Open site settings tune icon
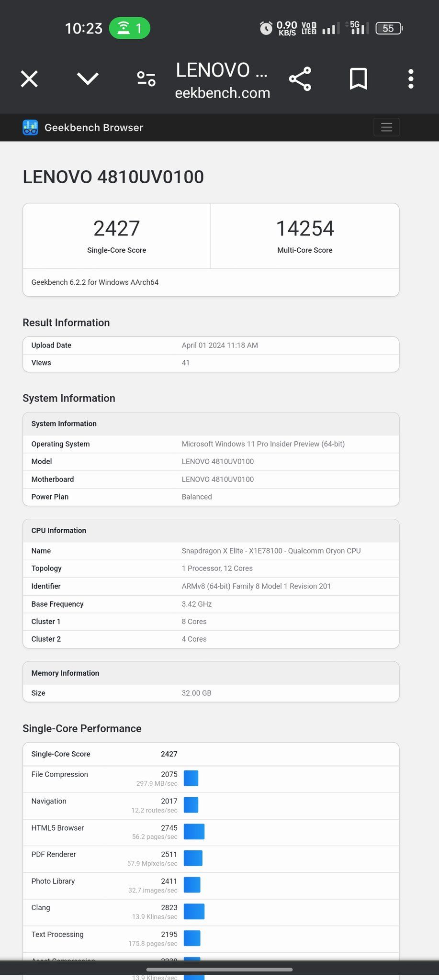 (146, 79)
